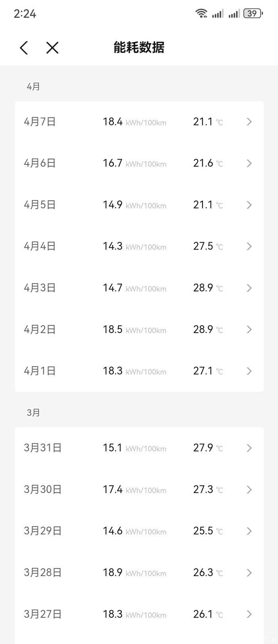The image size is (278, 644).
Task: Close the energy consumption page
Action: coord(52,48)
